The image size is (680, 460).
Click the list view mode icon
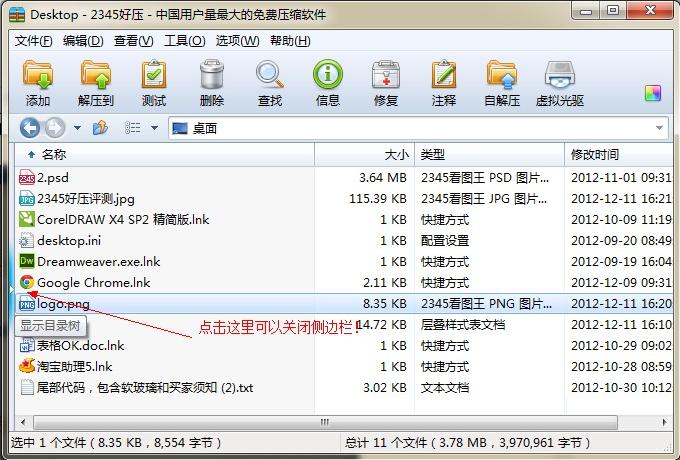pyautogui.click(x=132, y=128)
